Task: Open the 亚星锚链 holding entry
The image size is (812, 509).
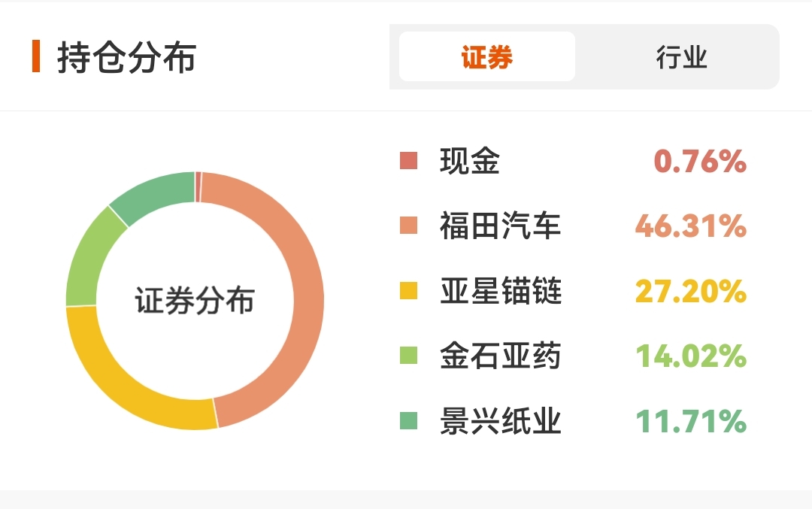Action: tap(500, 291)
